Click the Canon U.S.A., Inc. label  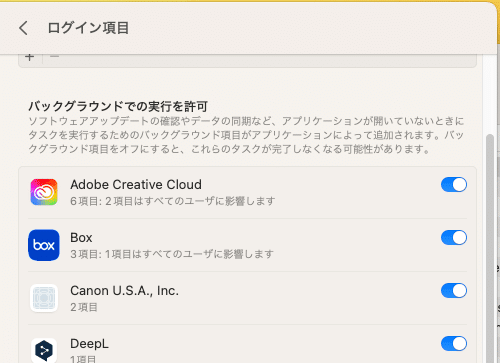pyautogui.click(x=124, y=291)
